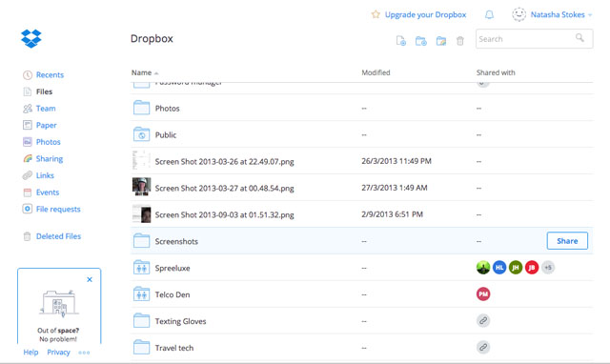Click the JB avatar in the Spreeluxe row
Screen dimensions: 610x364
pyautogui.click(x=532, y=268)
